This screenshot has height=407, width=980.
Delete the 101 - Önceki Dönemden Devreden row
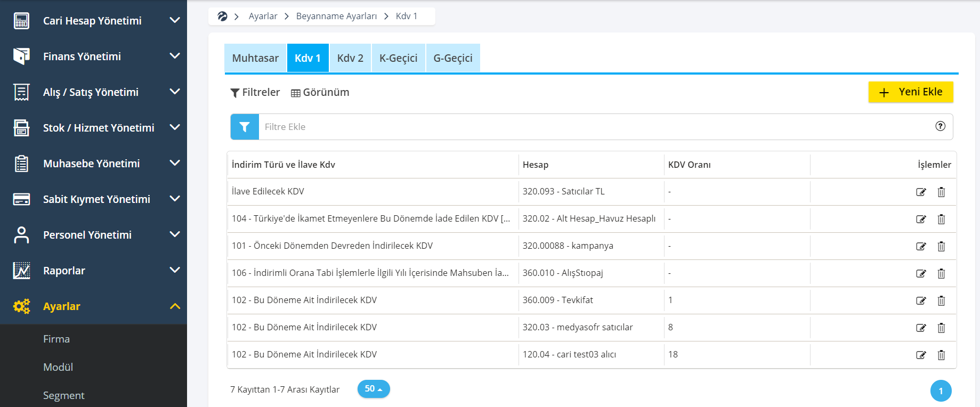coord(941,246)
